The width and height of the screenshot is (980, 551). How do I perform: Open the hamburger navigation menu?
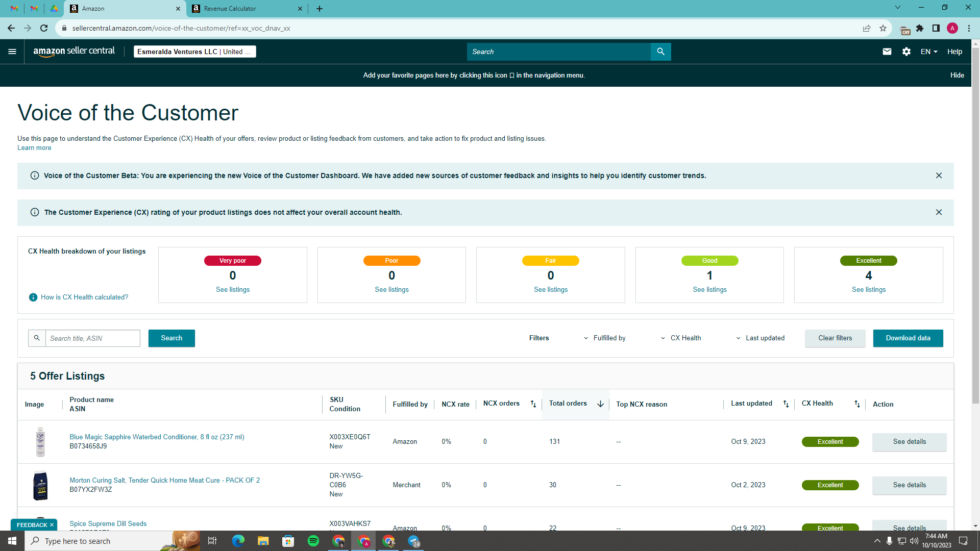[12, 52]
